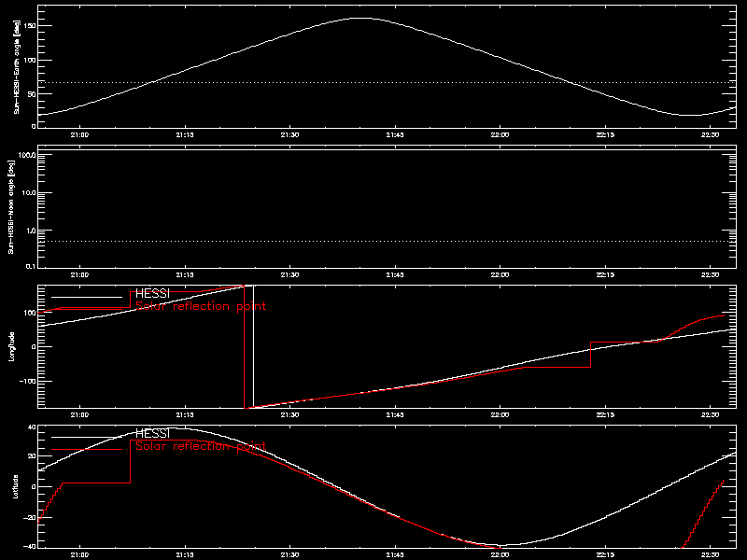
Task: Click the Longitude axis title
Action: pyautogui.click(x=11, y=346)
